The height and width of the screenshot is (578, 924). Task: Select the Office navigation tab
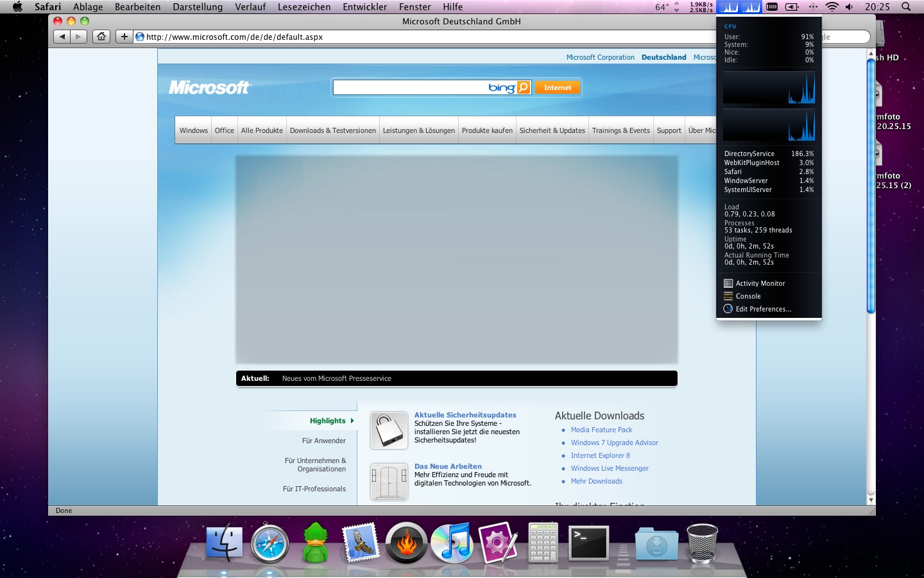tap(225, 130)
